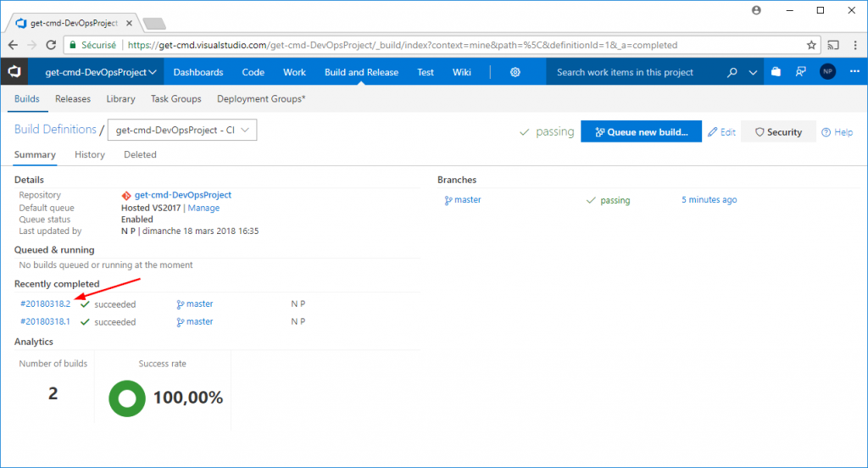868x468 pixels.
Task: Click the success rate donut chart
Action: tap(127, 398)
